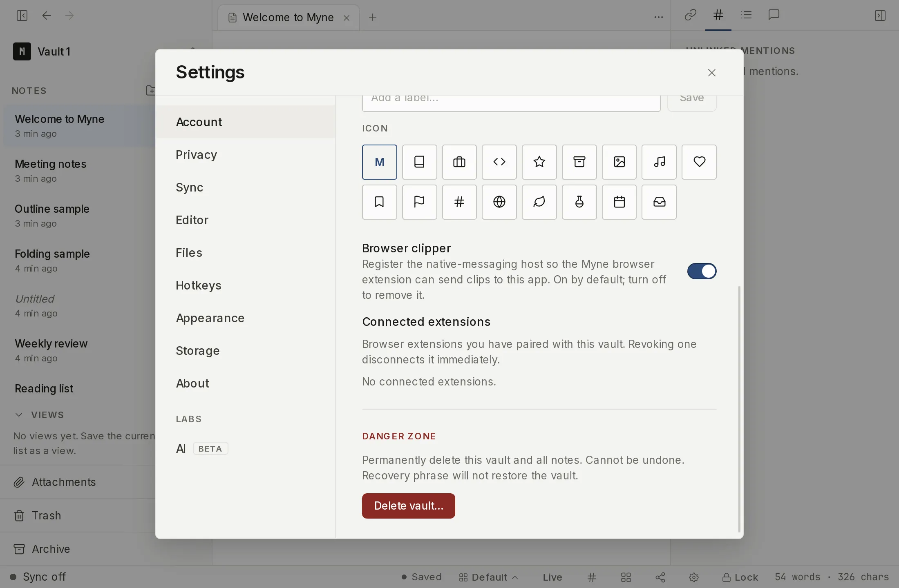Screen dimensions: 899x588
Task: Open Attachments in the sidebar
Action: pos(78,482)
